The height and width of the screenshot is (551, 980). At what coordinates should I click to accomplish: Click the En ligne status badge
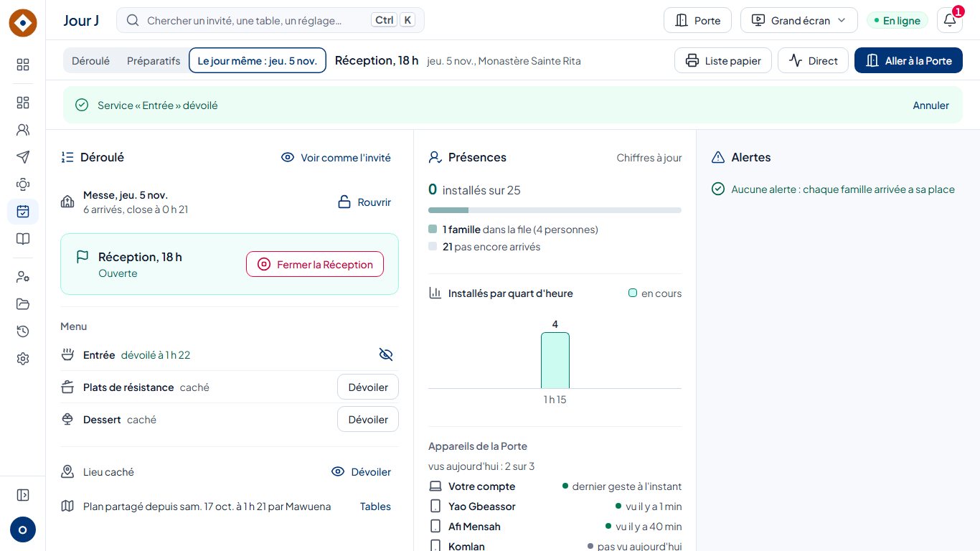[x=897, y=20]
